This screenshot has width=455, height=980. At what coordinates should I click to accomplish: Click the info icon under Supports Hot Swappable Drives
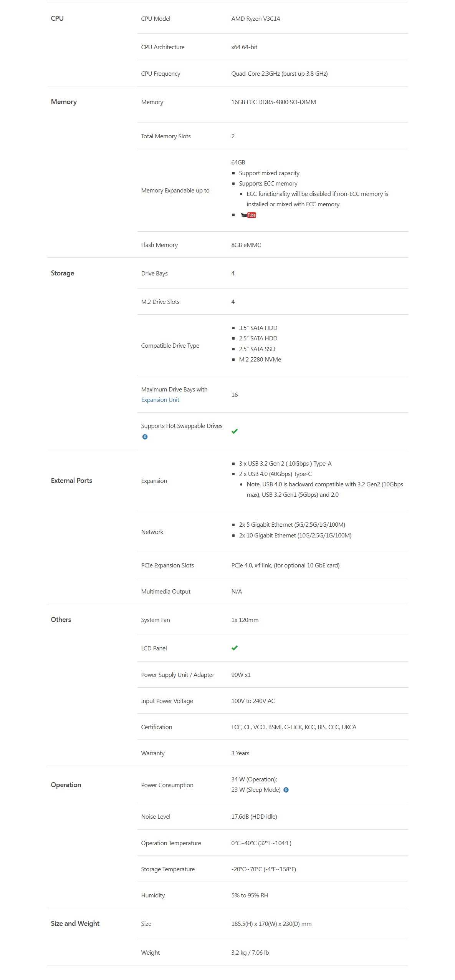pos(145,437)
